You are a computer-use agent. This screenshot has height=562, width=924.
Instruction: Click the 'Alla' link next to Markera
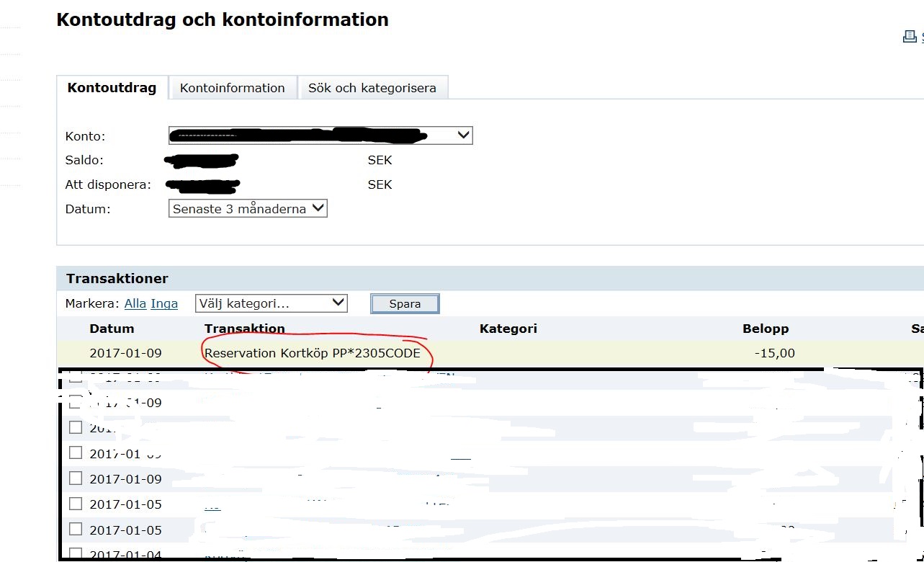(x=135, y=303)
